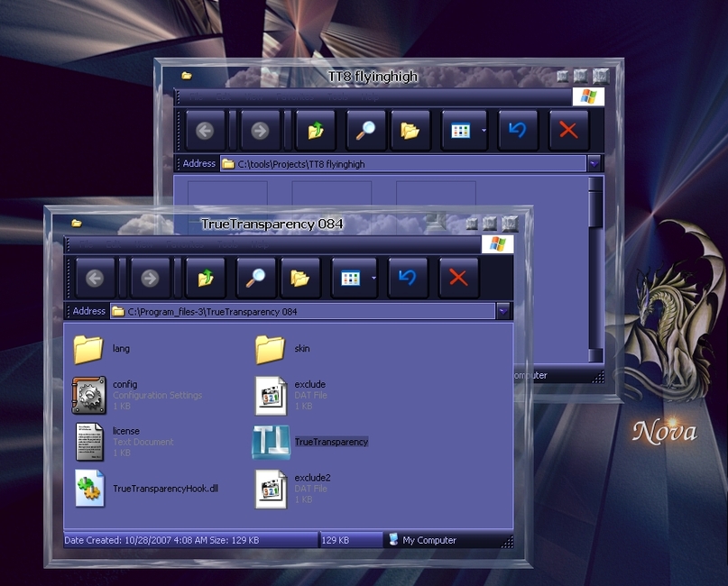Click address field showing C:\tools\Projects\TT8 flyinghigh
This screenshot has width=728, height=586.
tap(403, 163)
